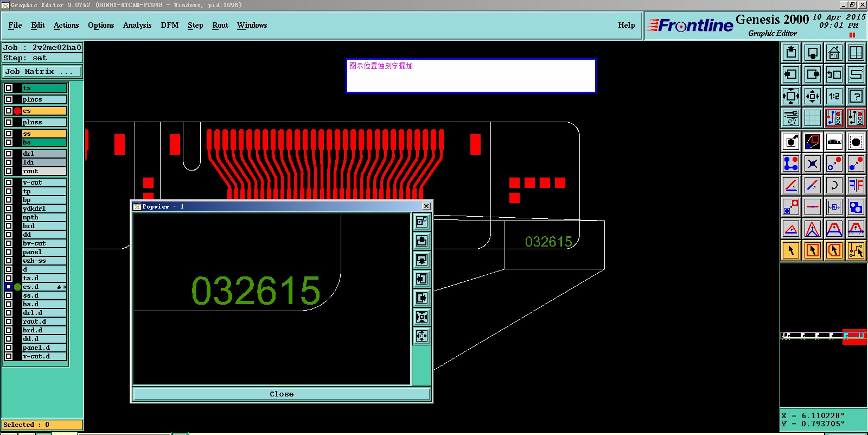Screen dimensions: 868x435
Task: Click the Popview pan left icon
Action: [x=422, y=279]
